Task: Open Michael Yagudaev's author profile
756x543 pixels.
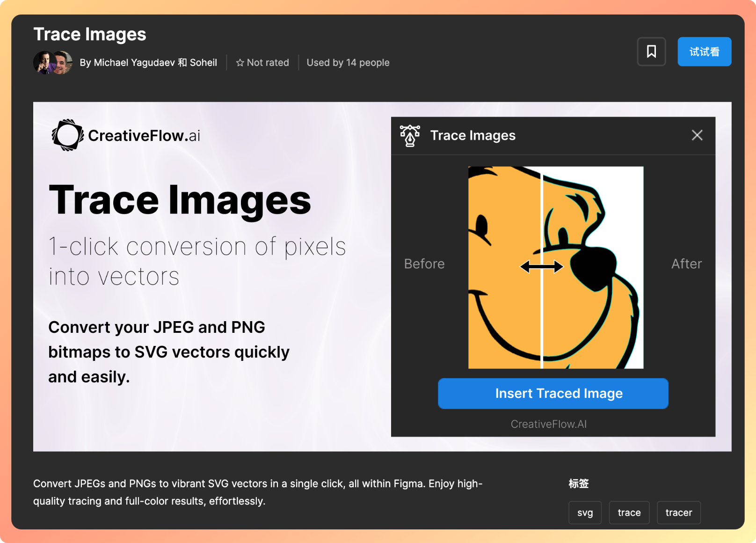Action: tap(134, 63)
